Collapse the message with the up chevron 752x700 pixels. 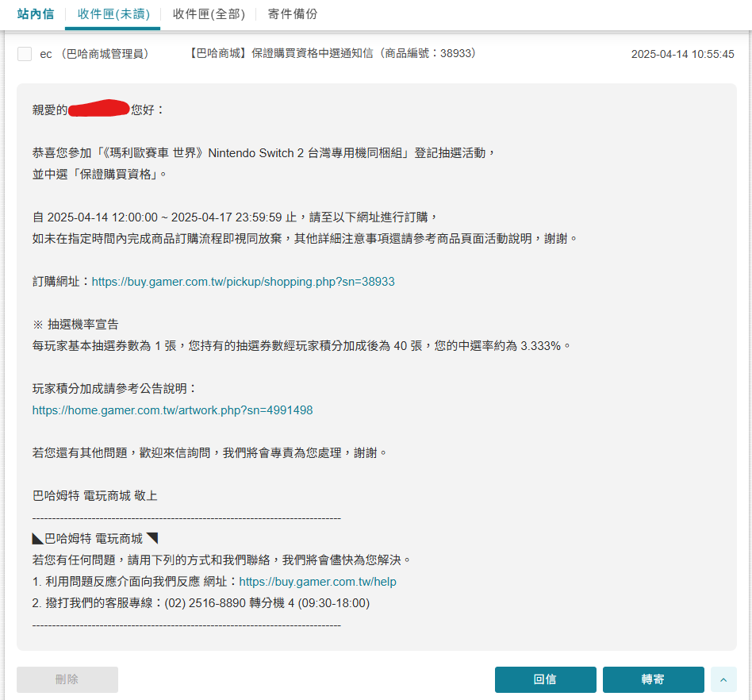point(723,679)
